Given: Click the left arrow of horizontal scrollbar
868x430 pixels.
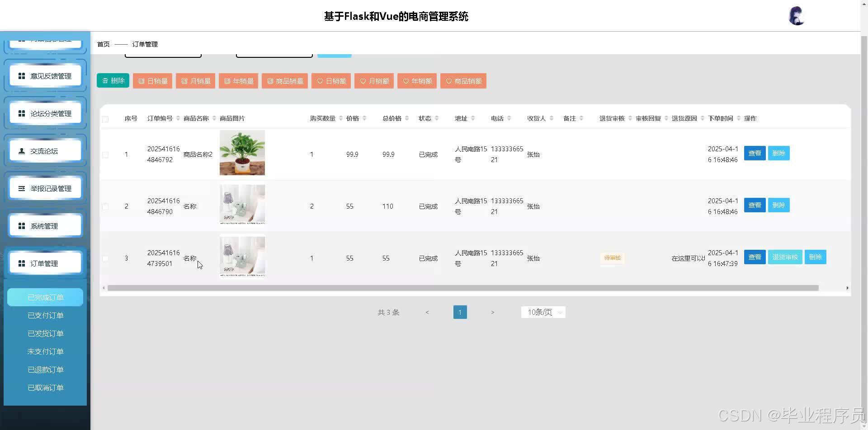Looking at the screenshot, I should [x=104, y=288].
